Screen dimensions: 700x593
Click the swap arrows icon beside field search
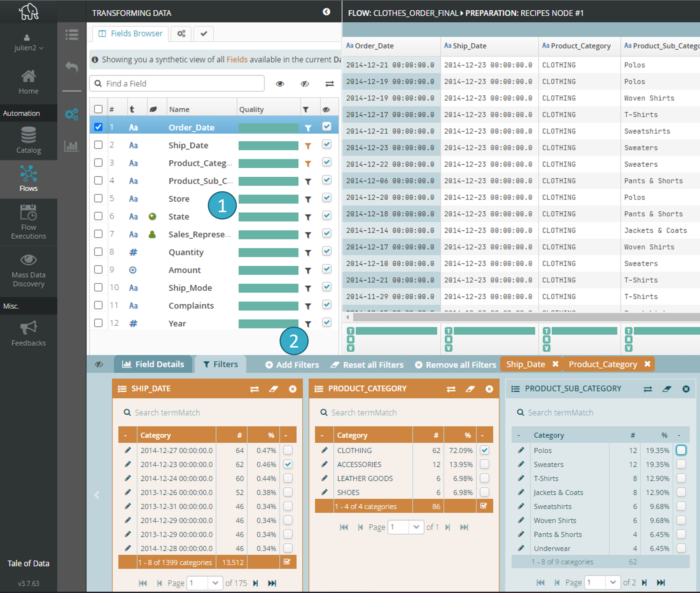pos(329,84)
